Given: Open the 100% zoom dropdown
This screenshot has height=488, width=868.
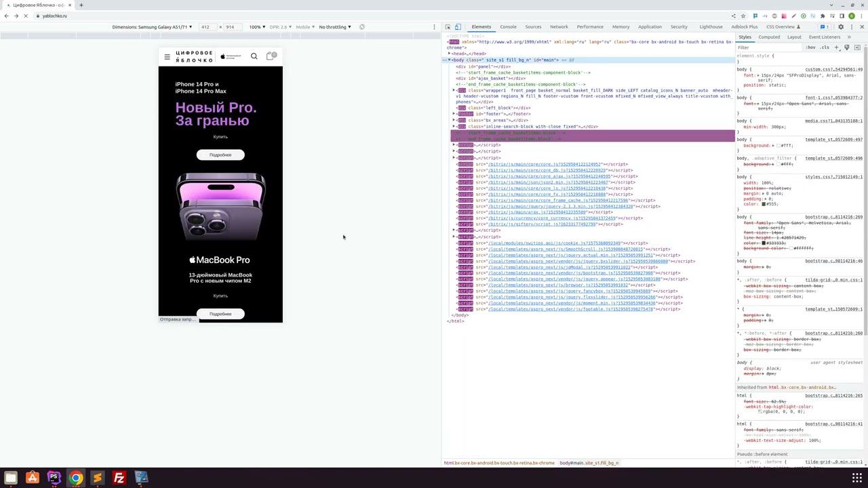Looking at the screenshot, I should point(257,27).
